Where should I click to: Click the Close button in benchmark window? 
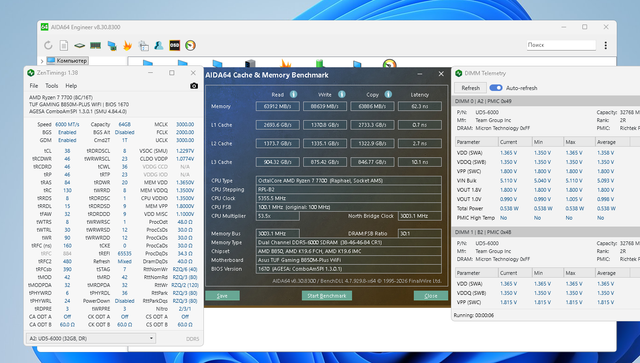[x=431, y=296]
